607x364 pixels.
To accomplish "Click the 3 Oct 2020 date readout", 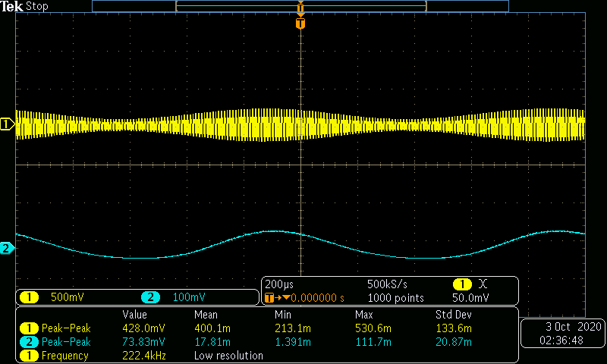I will click(x=574, y=327).
